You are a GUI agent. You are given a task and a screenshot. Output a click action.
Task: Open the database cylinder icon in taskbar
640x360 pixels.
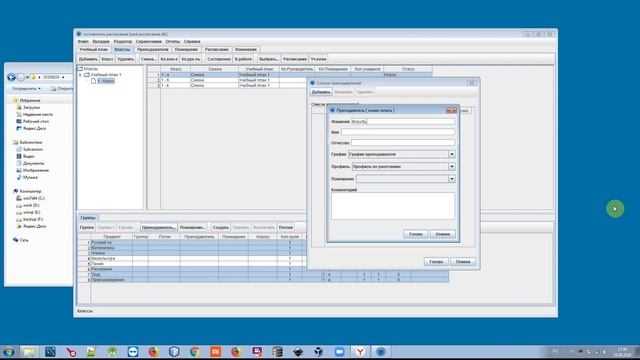278,351
